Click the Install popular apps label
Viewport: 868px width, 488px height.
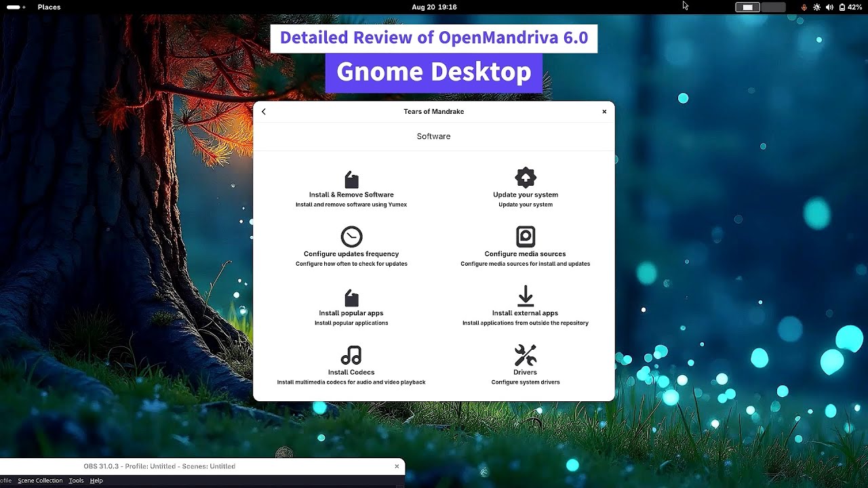(351, 313)
